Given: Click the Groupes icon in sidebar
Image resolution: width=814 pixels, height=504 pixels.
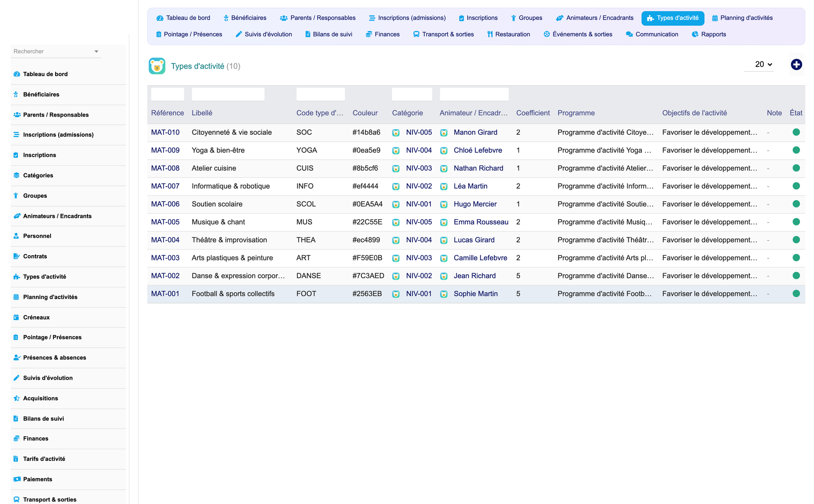Looking at the screenshot, I should (16, 196).
